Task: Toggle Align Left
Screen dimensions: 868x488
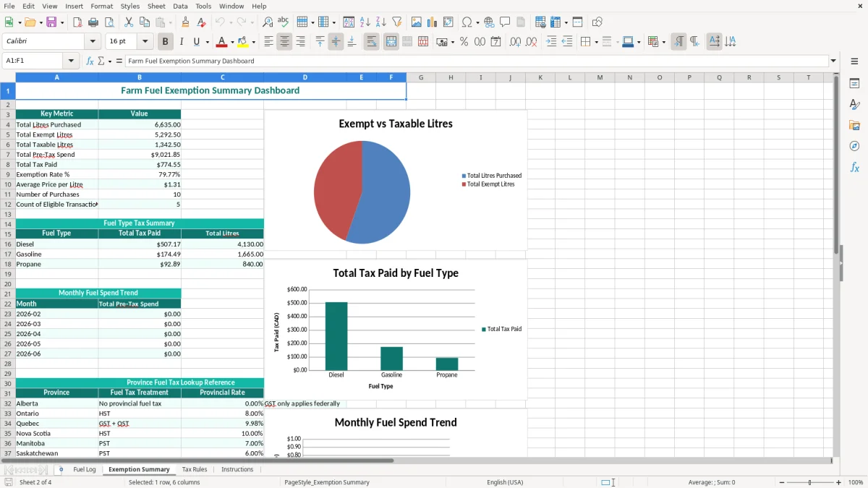Action: [268, 42]
